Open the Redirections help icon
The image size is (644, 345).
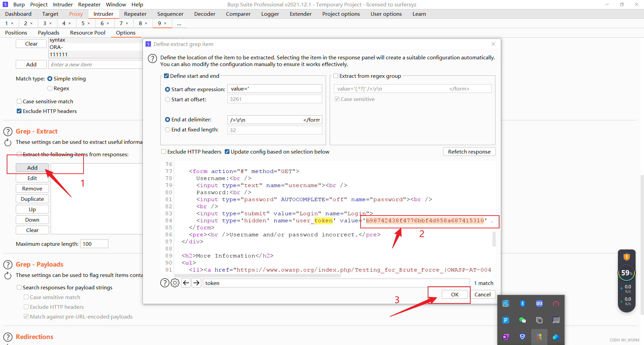coord(8,337)
